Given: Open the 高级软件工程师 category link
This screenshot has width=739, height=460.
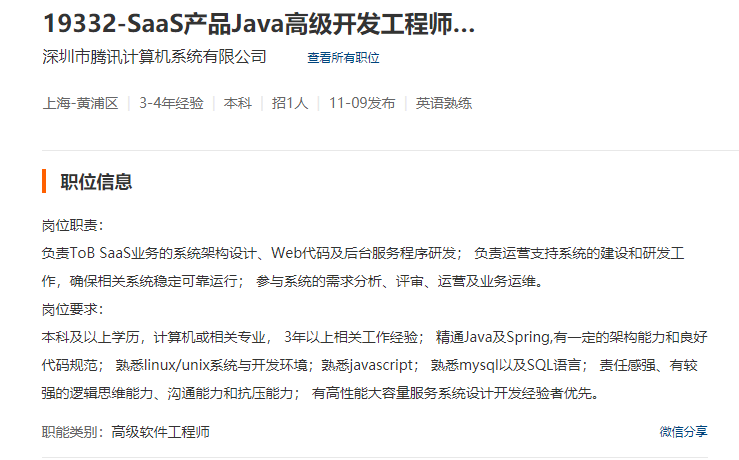Looking at the screenshot, I should point(161,432).
